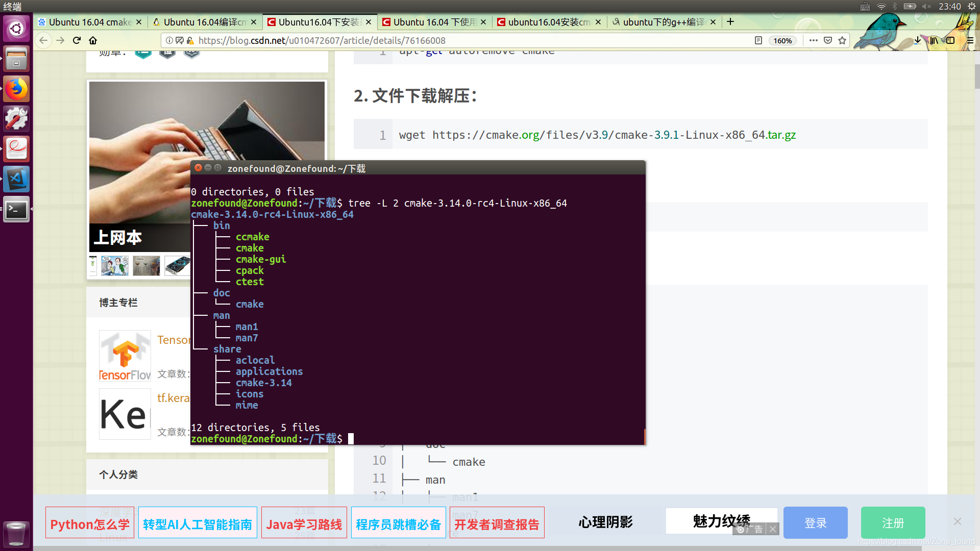Image resolution: width=980 pixels, height=551 pixels.
Task: Open the page actions three-dot menu
Action: [814, 40]
